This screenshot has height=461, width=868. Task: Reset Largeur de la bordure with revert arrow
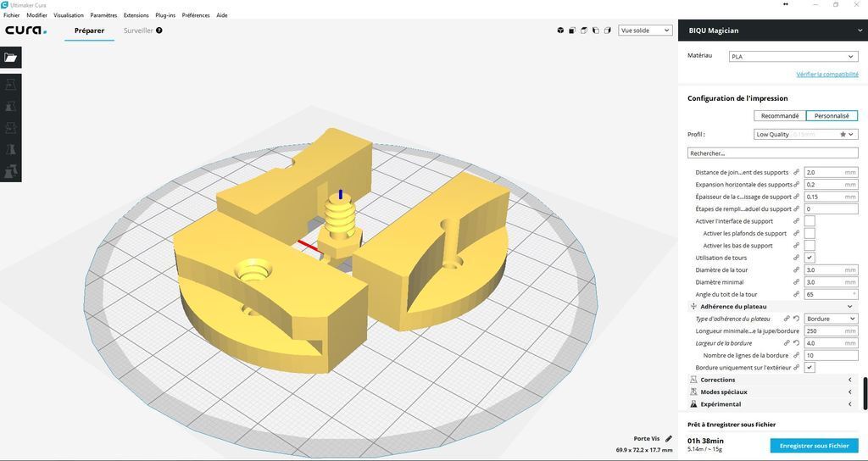click(796, 343)
